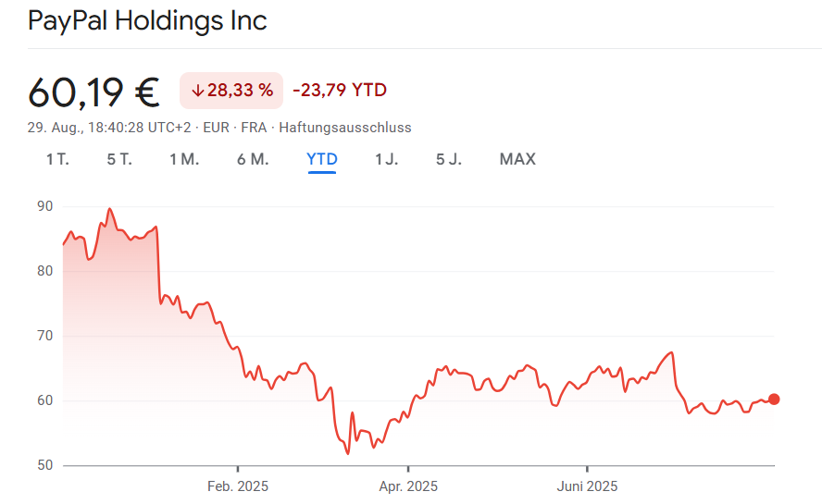The height and width of the screenshot is (504, 822).
Task: Select the 5T. chart range
Action: point(119,159)
